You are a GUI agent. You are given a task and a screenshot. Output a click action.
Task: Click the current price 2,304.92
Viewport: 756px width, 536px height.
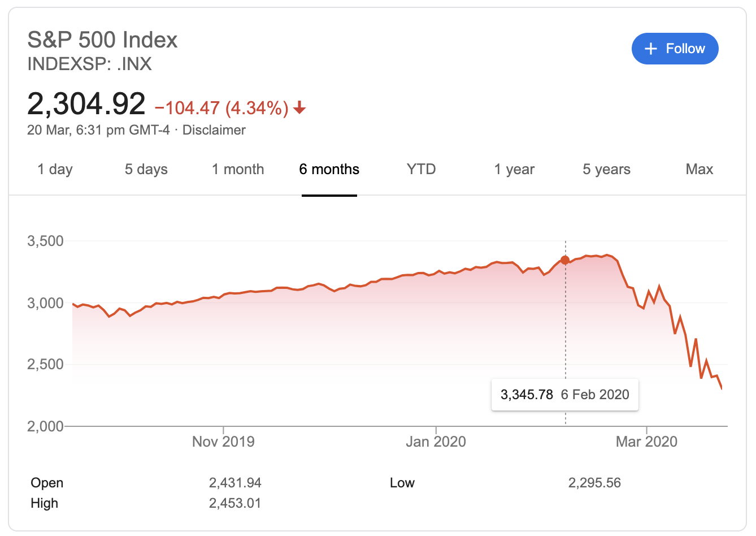[x=86, y=104]
